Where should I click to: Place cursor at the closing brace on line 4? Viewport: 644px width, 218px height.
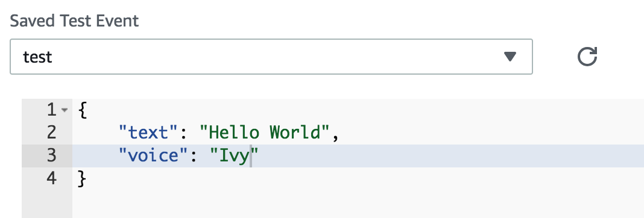click(82, 179)
